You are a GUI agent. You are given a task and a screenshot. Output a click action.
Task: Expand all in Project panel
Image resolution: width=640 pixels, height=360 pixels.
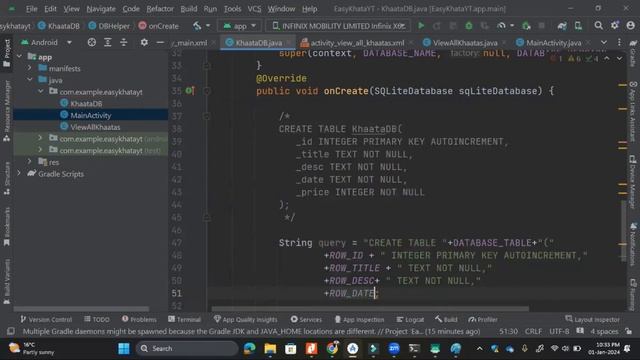[x=107, y=42]
